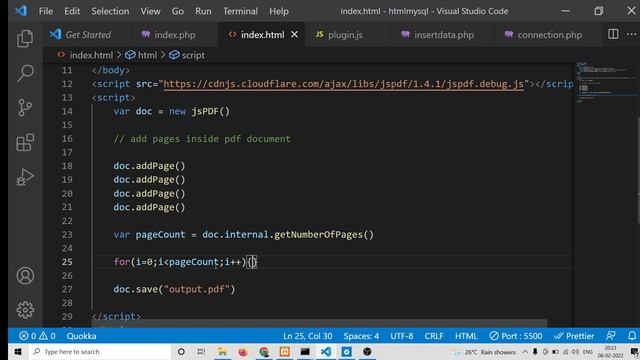Switch to the Get Started tab
The width and height of the screenshot is (640, 360).
pyautogui.click(x=87, y=35)
